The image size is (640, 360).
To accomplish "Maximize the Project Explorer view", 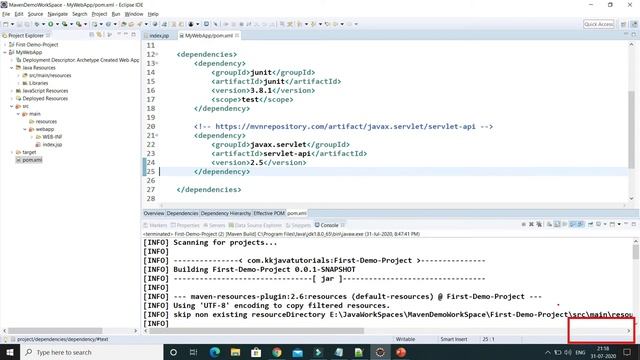I will point(133,35).
